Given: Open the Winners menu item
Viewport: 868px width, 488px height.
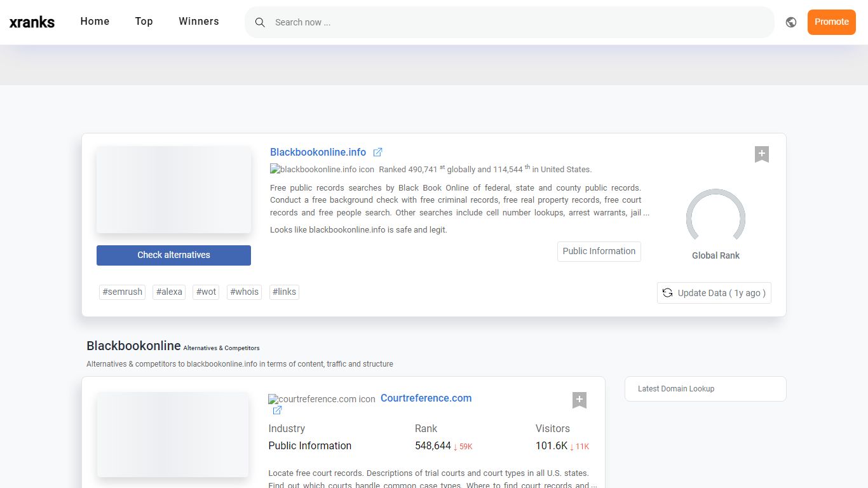Looking at the screenshot, I should [x=199, y=22].
